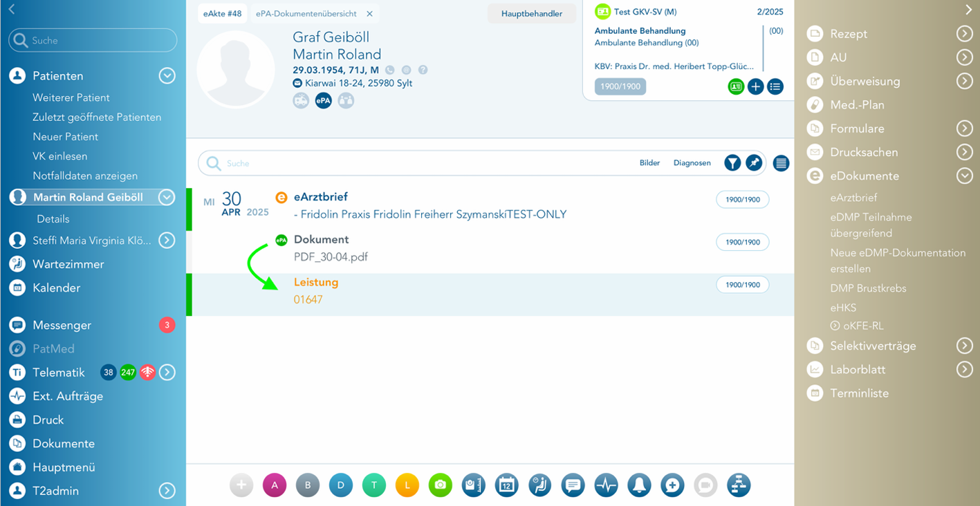Screen dimensions: 980x506
Task: Toggle the Bilder filter
Action: point(649,163)
